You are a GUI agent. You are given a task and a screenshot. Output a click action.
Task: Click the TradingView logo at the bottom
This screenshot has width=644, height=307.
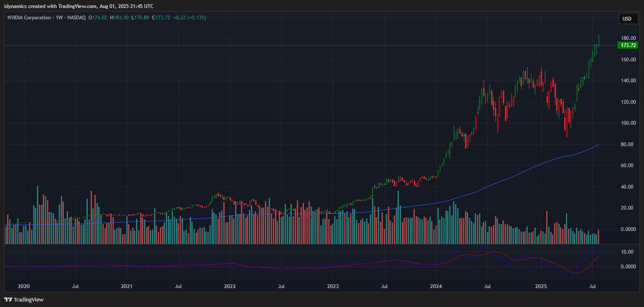pos(24,299)
